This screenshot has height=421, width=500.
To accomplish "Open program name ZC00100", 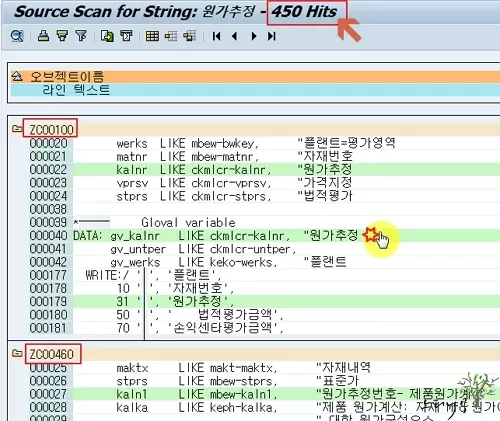I will point(51,129).
